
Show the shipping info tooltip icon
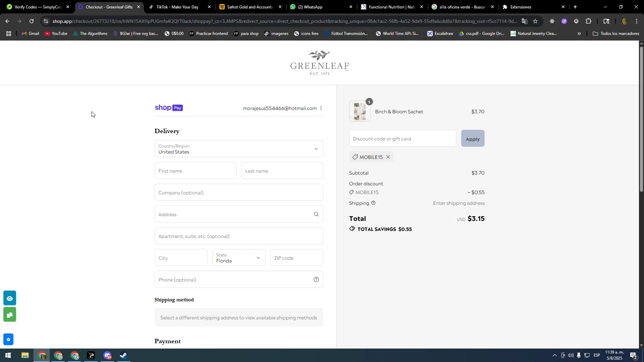click(373, 203)
